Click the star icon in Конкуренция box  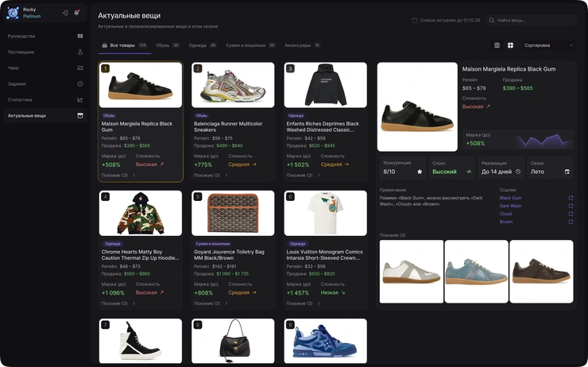coord(420,172)
